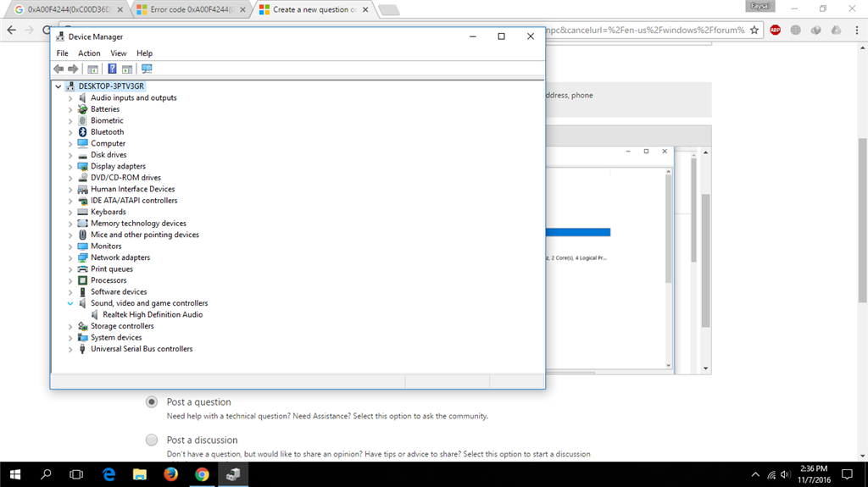Open the Properties toolbar icon in Device Manager
Viewport: 868px width, 487px height.
click(x=93, y=69)
